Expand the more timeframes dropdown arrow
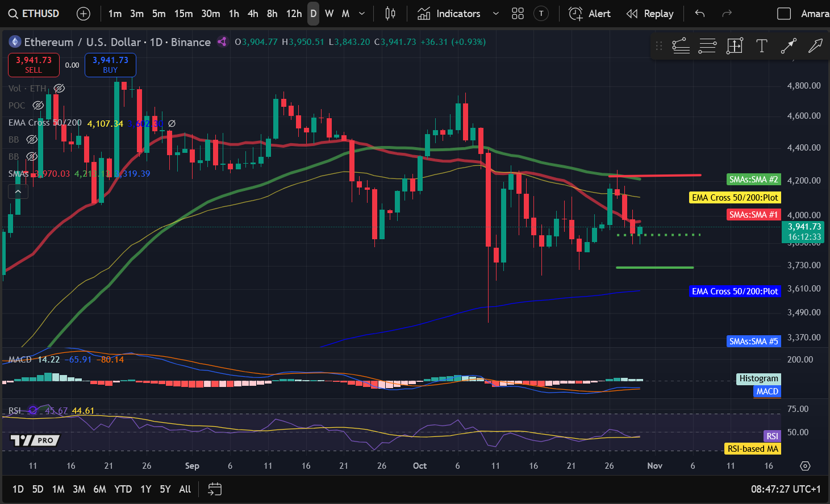The height and width of the screenshot is (504, 830). [x=362, y=14]
